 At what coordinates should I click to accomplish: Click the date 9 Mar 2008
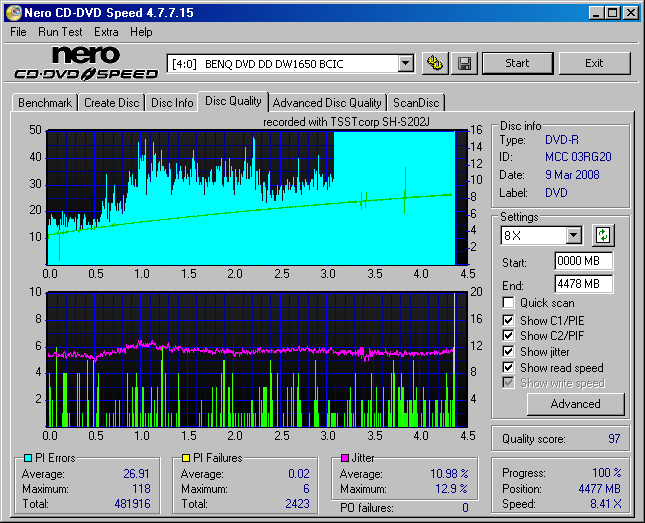coord(572,175)
